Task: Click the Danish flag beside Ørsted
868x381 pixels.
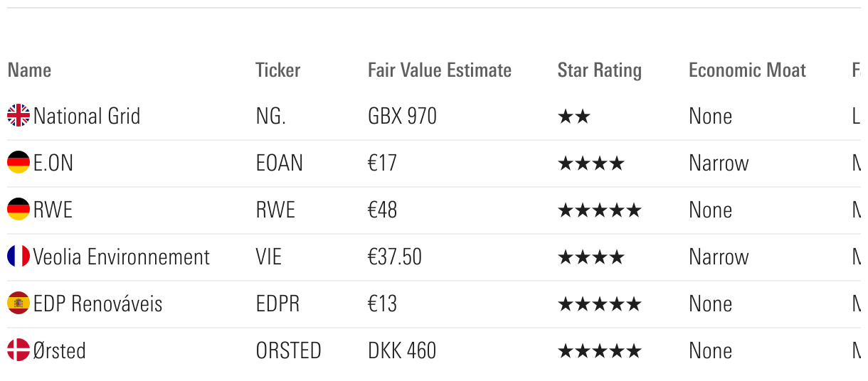Action: 18,350
